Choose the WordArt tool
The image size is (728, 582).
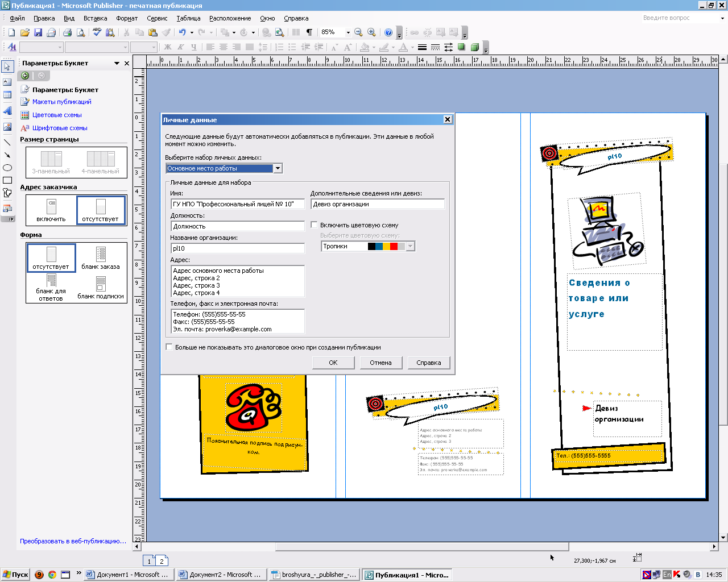7,111
